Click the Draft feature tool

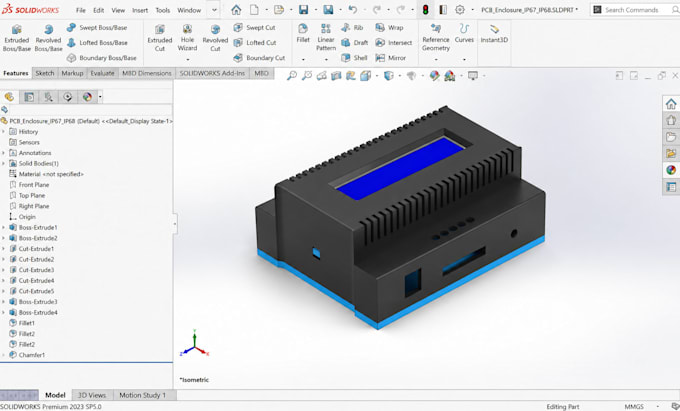point(355,42)
